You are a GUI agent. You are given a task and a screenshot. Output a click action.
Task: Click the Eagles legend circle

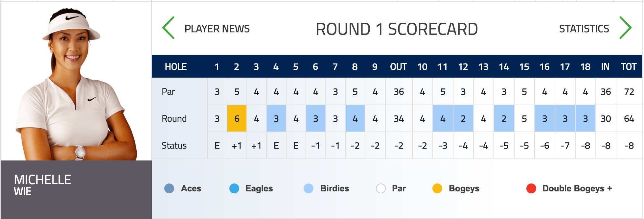coord(234,188)
